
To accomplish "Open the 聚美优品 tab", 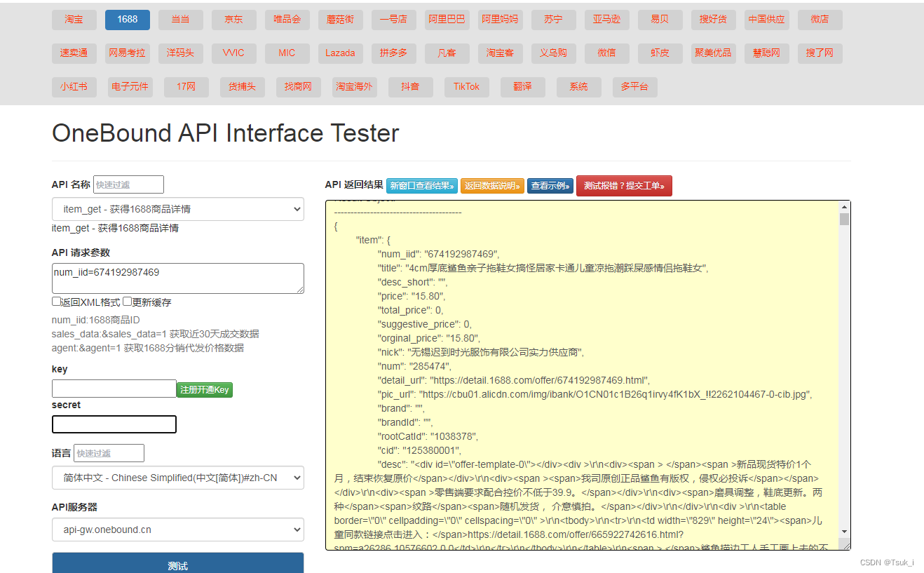I will coord(714,53).
